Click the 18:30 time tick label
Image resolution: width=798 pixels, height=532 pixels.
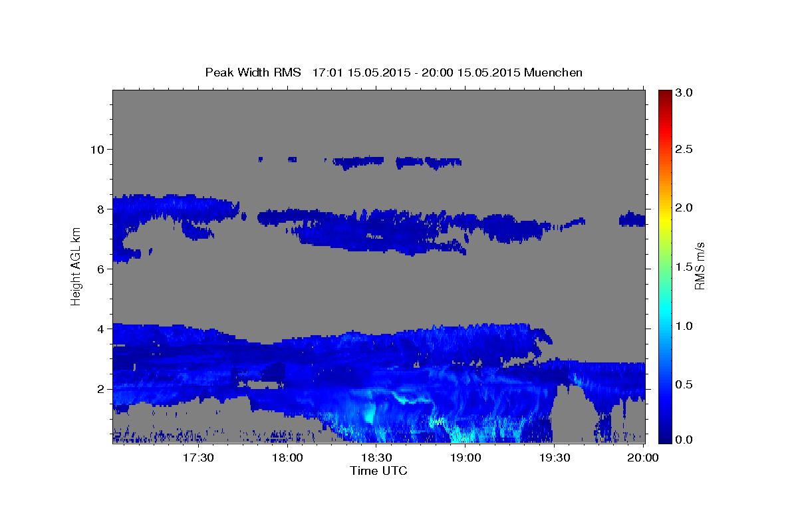click(x=377, y=458)
